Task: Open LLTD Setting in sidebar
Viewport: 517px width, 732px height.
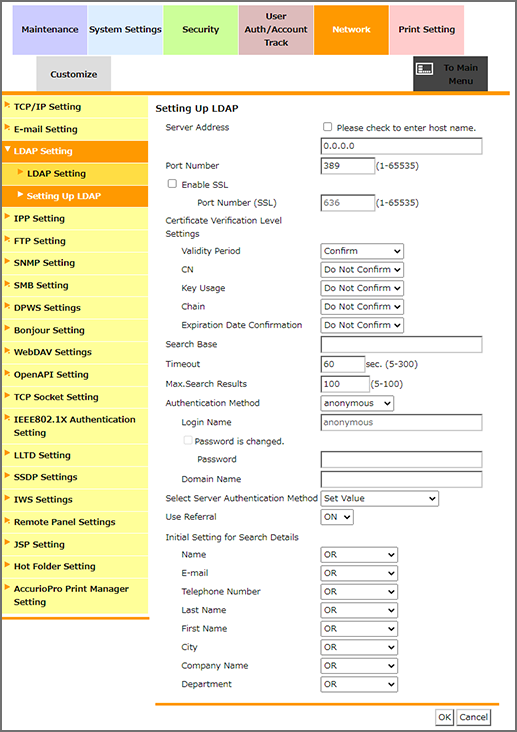Action: click(75, 455)
